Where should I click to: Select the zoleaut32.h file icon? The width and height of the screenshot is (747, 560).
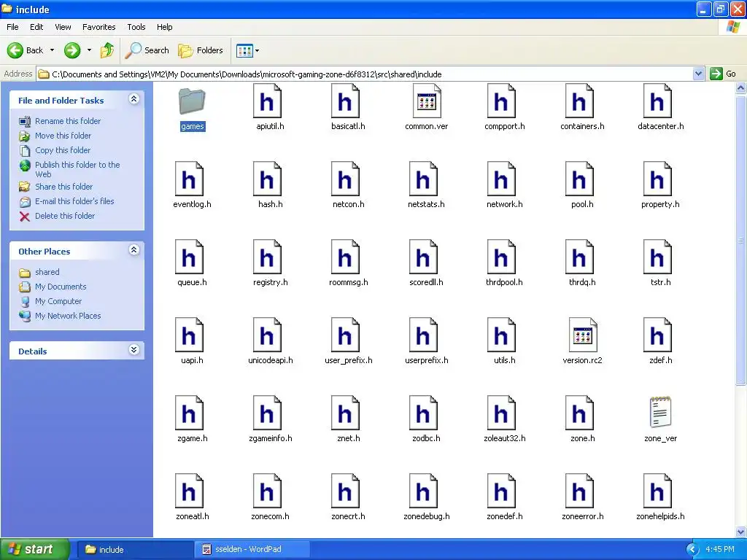click(x=502, y=413)
